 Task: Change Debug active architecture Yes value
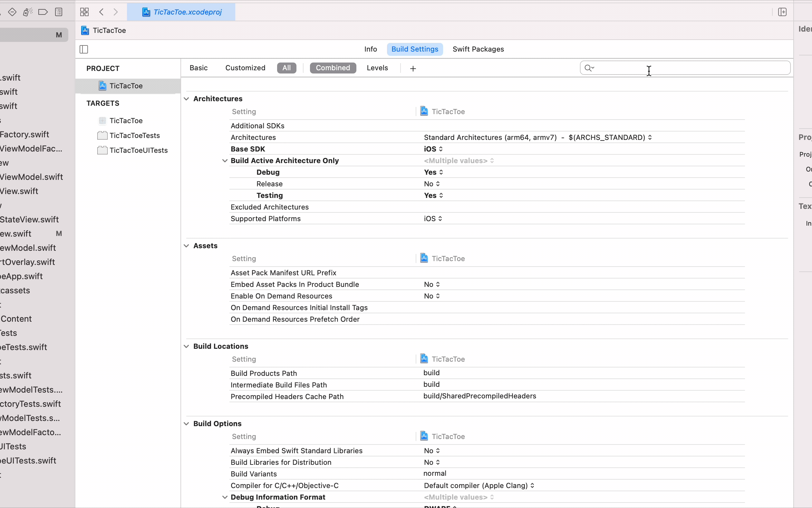(x=433, y=172)
